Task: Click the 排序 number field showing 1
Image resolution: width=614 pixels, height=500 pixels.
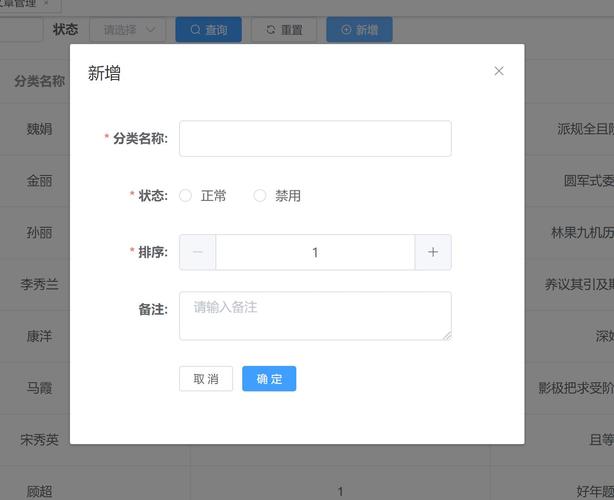Action: coord(315,252)
